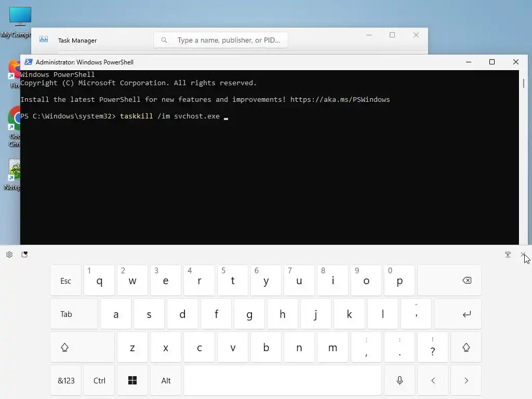Tap the s key
The image size is (532, 399).
click(149, 314)
